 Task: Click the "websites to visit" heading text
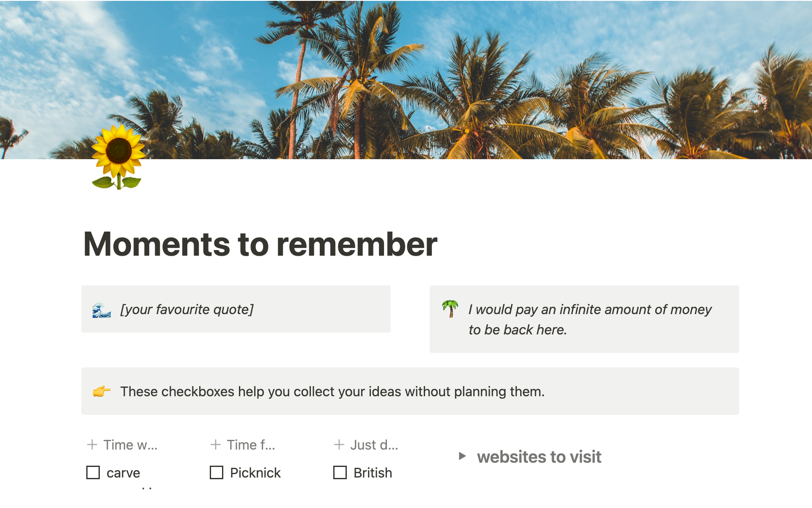[x=539, y=457]
